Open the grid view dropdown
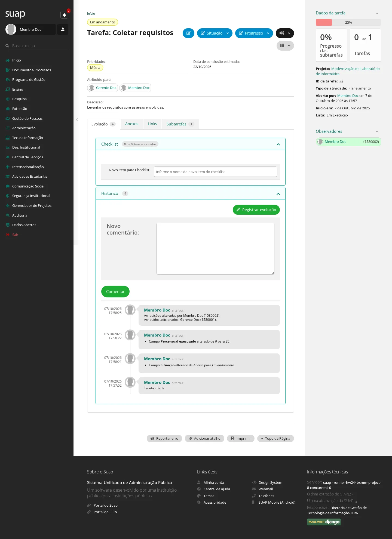392x539 pixels. point(285,46)
